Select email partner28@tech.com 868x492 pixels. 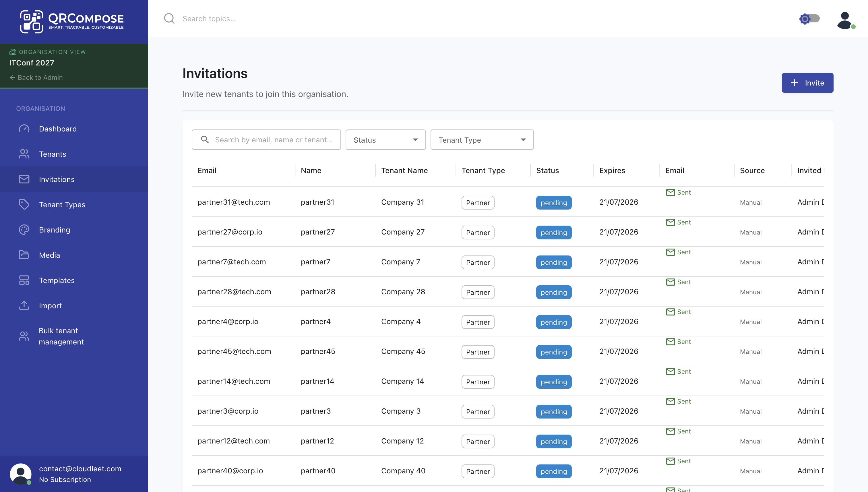tap(234, 292)
